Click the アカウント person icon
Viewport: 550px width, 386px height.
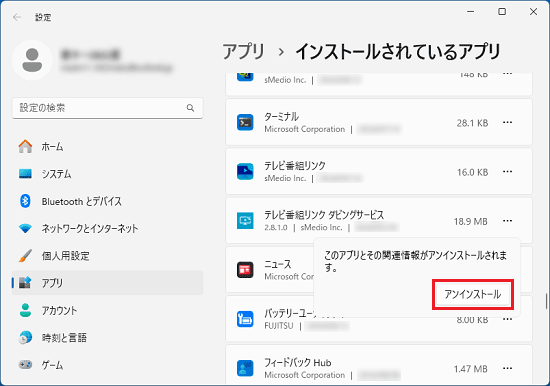coord(25,310)
